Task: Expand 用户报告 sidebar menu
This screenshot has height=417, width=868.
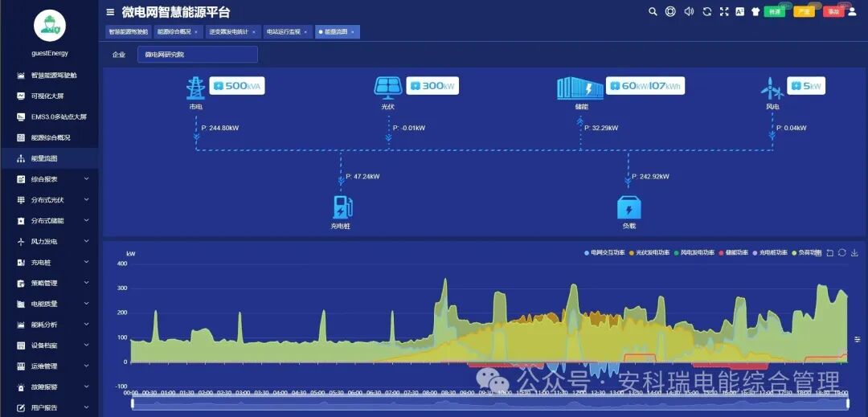Action: [50, 407]
